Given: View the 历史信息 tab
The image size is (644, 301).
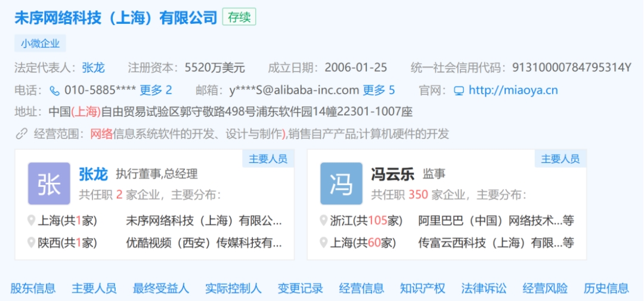Looking at the screenshot, I should click(606, 288).
